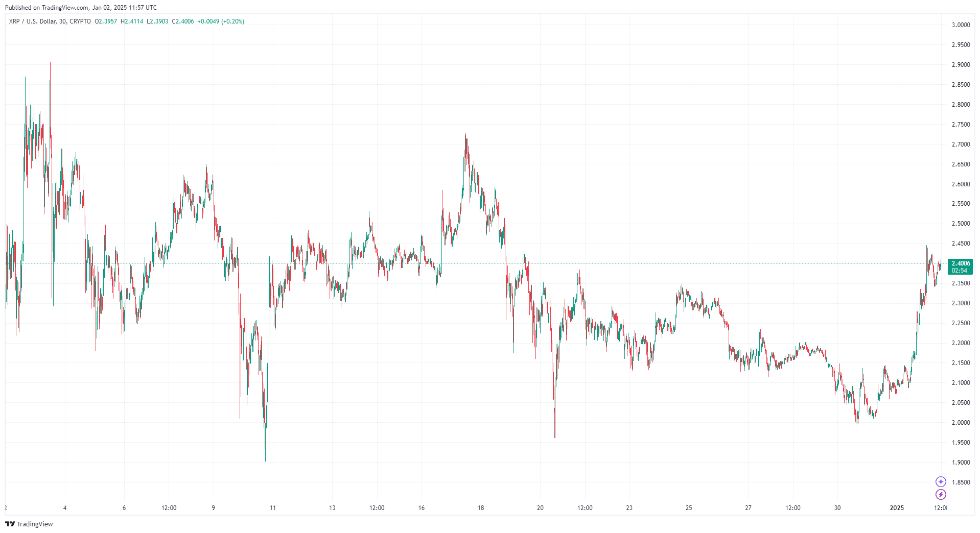980x533 pixels.
Task: Click the 2.9000 price axis label
Action: [x=961, y=65]
